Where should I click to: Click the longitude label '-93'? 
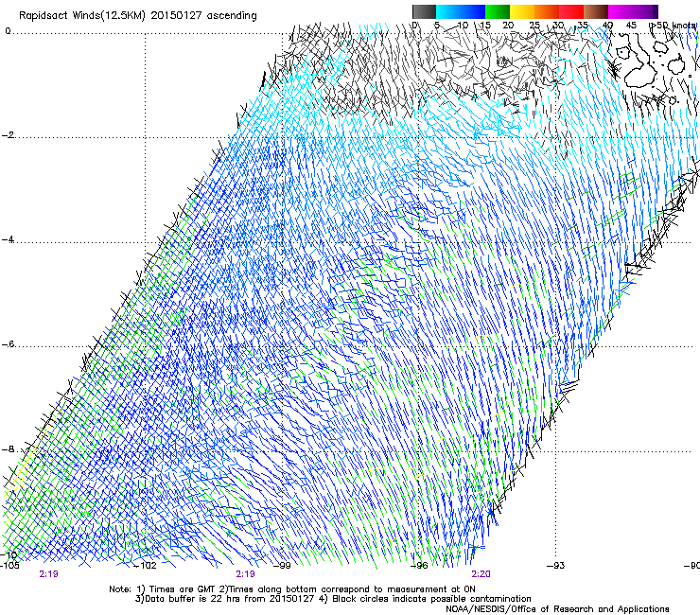(x=556, y=566)
